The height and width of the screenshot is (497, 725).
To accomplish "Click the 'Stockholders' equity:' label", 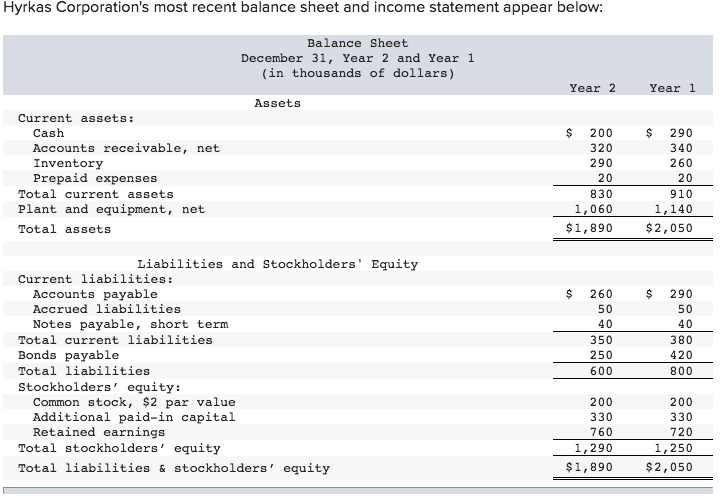I will [99, 387].
